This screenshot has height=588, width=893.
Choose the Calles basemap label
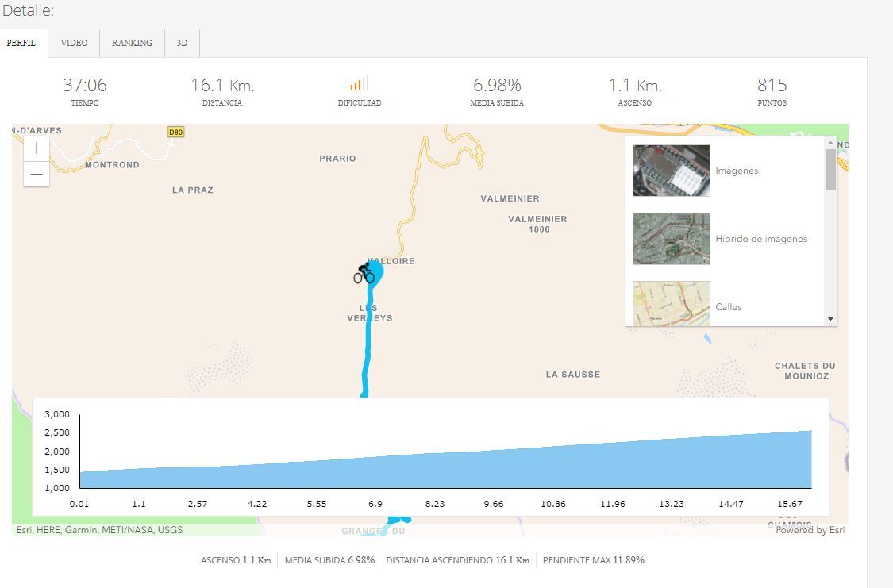729,307
